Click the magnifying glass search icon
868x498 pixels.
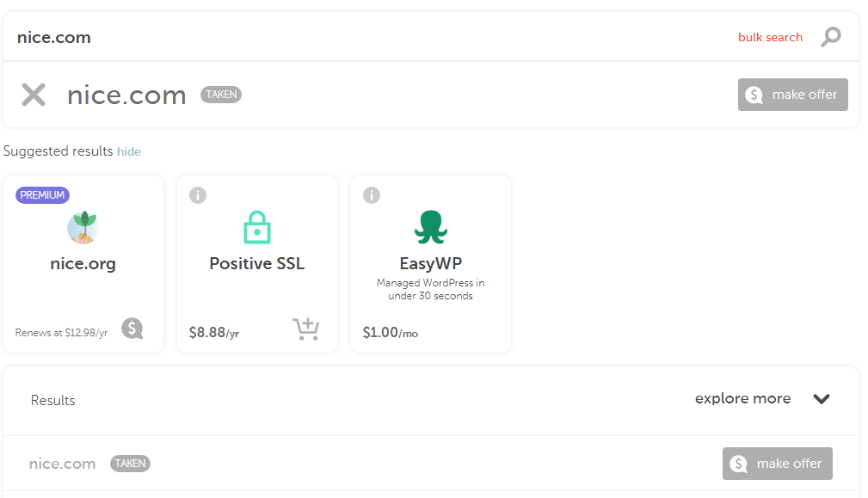830,37
